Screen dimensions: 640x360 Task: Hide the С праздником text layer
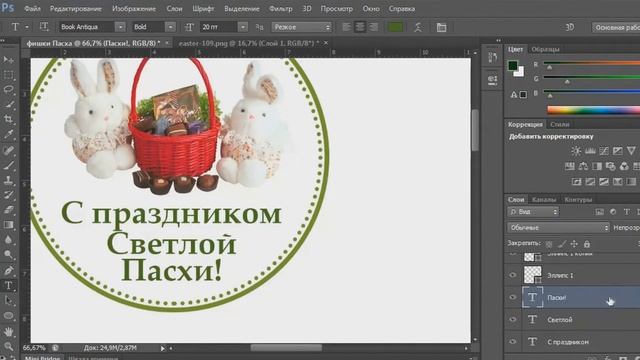pyautogui.click(x=513, y=342)
